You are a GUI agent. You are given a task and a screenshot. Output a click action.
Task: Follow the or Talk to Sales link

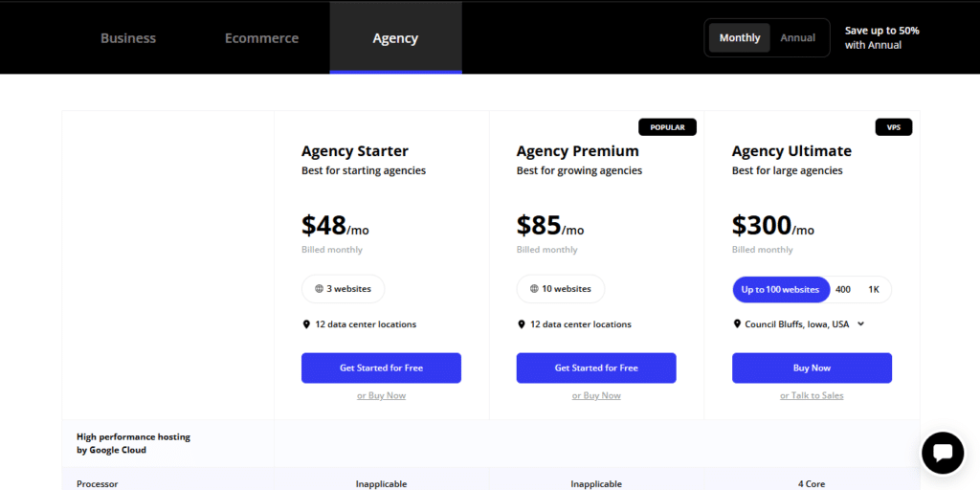click(812, 395)
